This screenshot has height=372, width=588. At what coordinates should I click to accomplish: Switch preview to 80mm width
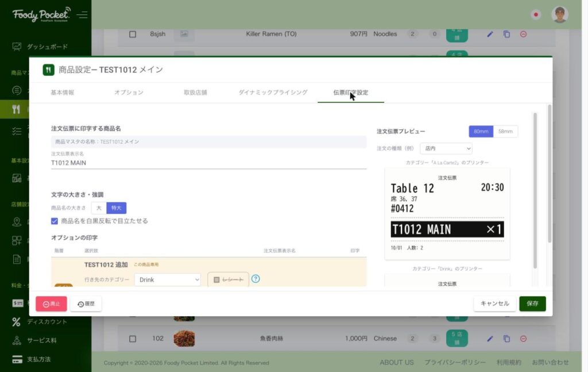pos(481,132)
